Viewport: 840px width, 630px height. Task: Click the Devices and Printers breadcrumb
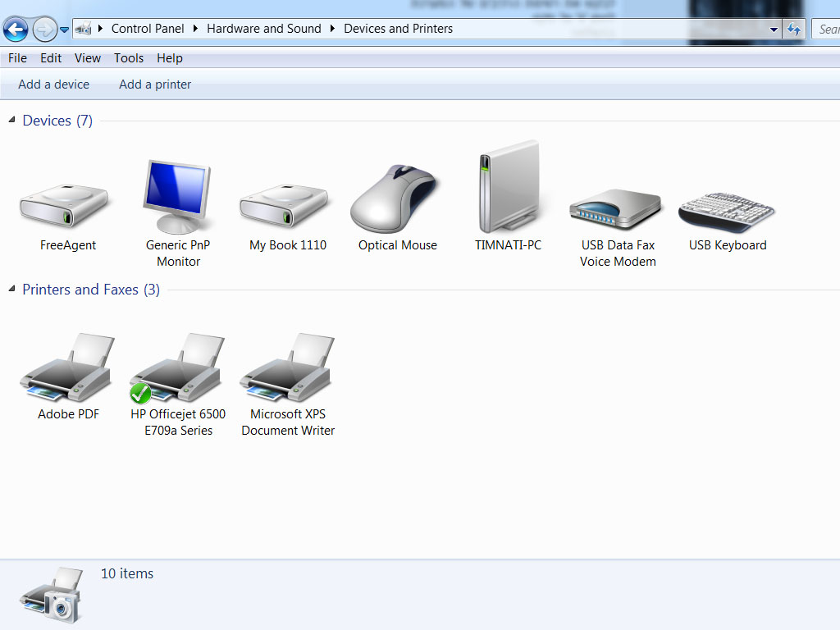(398, 29)
